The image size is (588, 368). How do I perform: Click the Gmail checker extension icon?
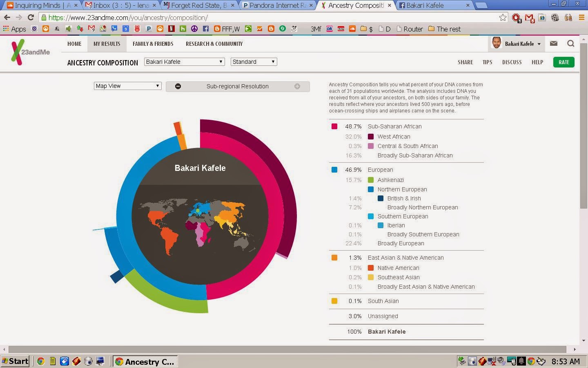coord(529,18)
